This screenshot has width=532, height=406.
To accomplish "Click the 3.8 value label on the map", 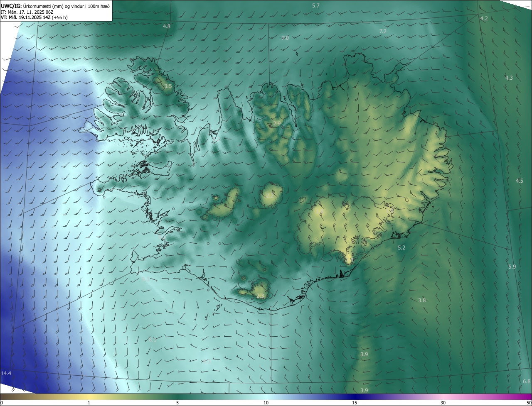I will pyautogui.click(x=422, y=300).
